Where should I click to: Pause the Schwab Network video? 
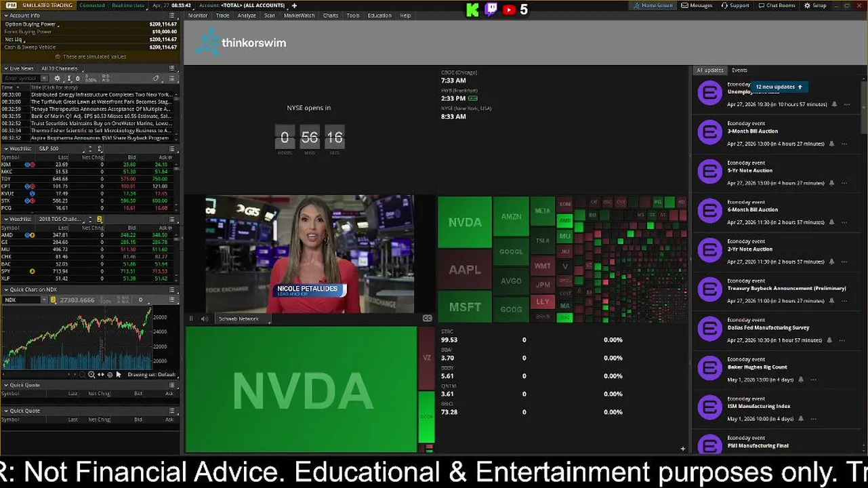[191, 319]
